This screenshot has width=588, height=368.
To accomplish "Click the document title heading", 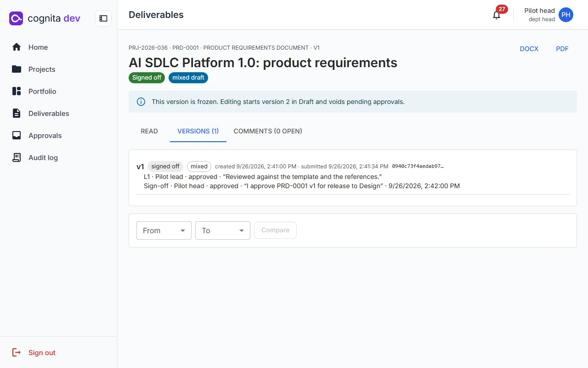I will point(263,63).
